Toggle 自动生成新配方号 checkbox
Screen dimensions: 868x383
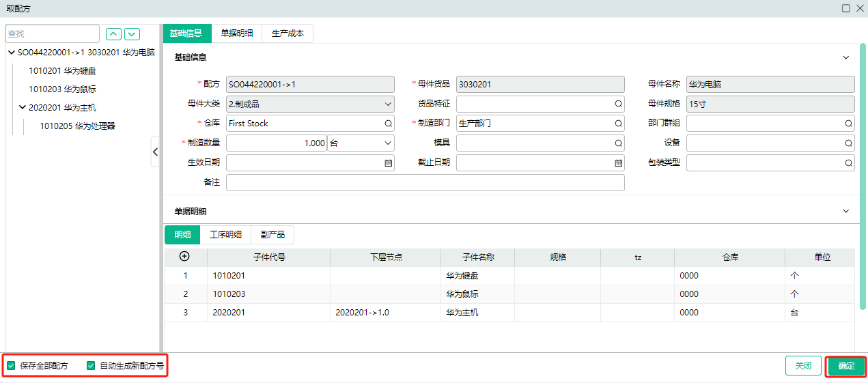[x=91, y=366]
